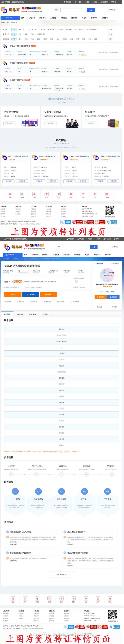Switch to the 其他客服 tab
Image resolution: width=124 pixels, height=644 pixels.
tap(116, 263)
